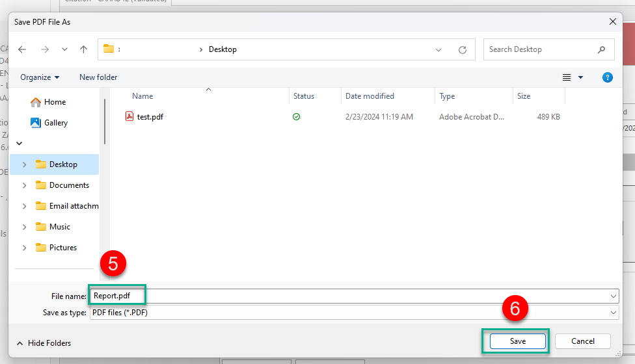Expand the Documents folder tree node

coord(25,185)
